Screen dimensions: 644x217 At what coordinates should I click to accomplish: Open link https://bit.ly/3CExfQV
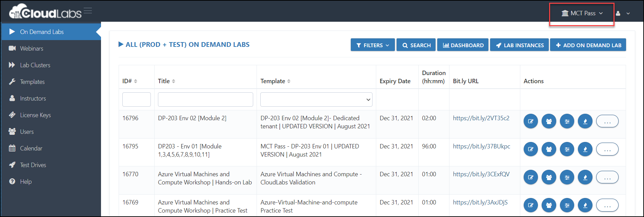point(481,174)
